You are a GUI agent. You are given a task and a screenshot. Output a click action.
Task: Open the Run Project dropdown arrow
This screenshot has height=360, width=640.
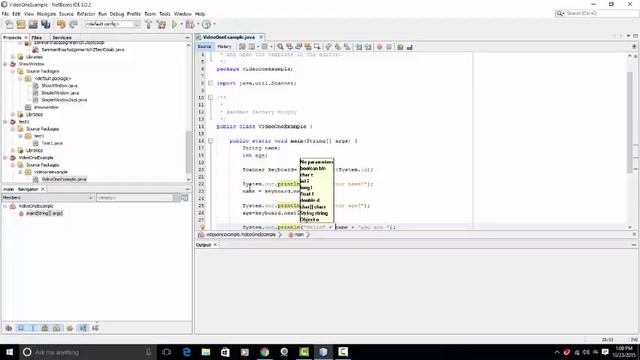(x=181, y=24)
